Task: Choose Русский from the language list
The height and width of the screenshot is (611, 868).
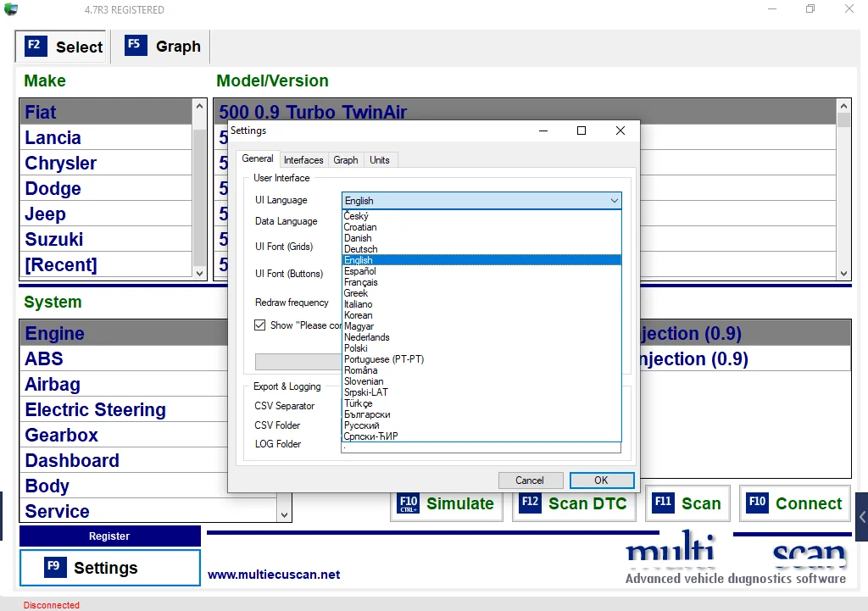Action: [x=481, y=425]
